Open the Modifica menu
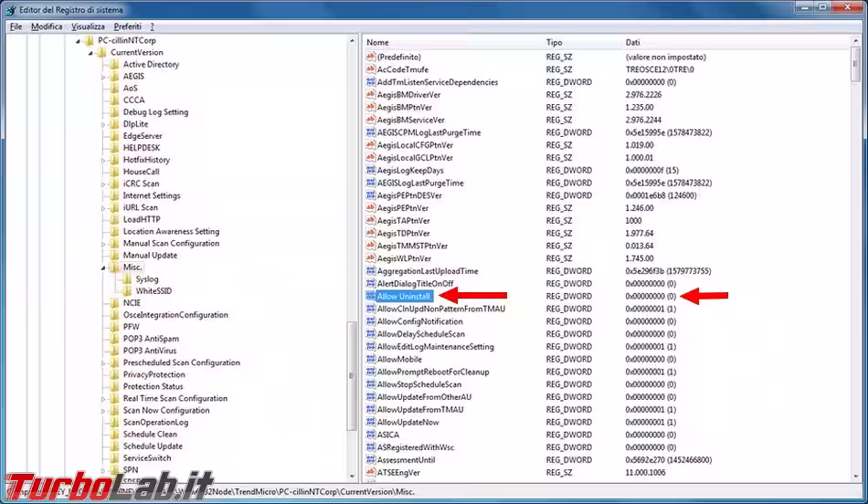Viewport: 868px width, 504px height. click(x=47, y=26)
